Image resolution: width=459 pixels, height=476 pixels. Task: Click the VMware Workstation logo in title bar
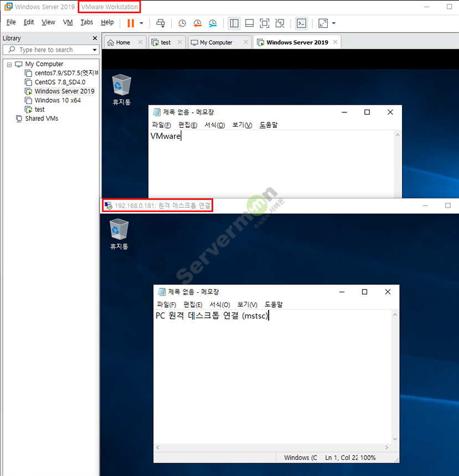(x=8, y=7)
